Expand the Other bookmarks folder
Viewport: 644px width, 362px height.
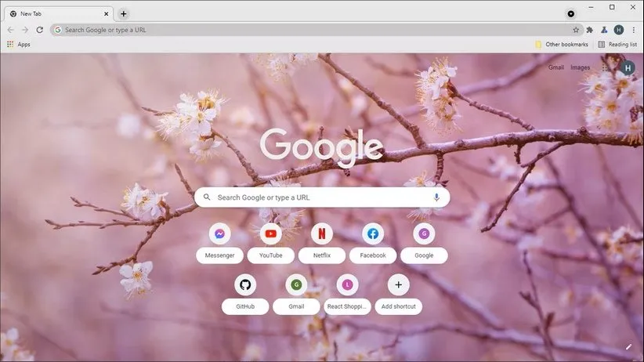pyautogui.click(x=559, y=45)
